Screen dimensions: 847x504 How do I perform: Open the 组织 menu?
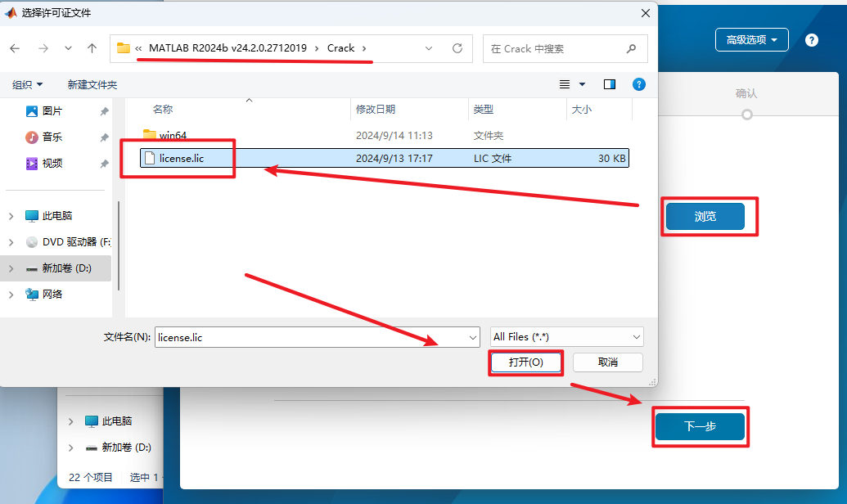pos(28,84)
